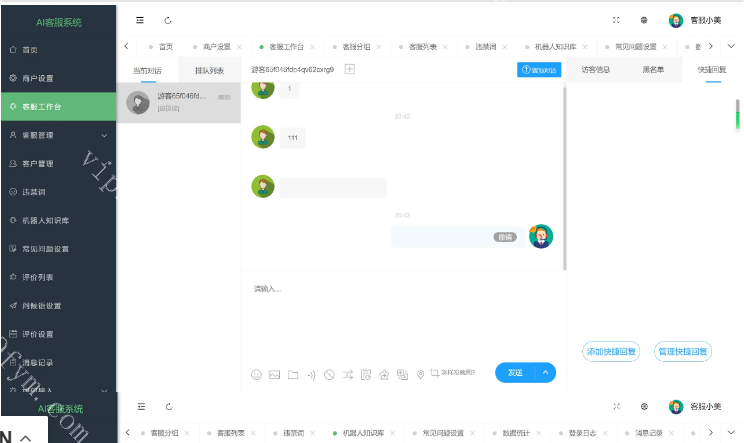Click the globe icon in top header
The image size is (744, 443).
[x=644, y=20]
